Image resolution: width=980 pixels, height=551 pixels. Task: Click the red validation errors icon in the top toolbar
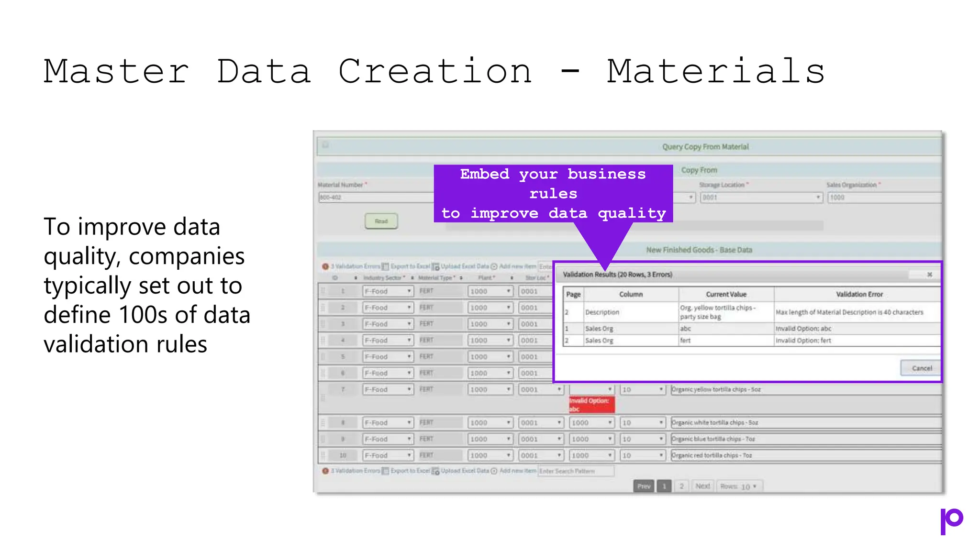(x=325, y=266)
